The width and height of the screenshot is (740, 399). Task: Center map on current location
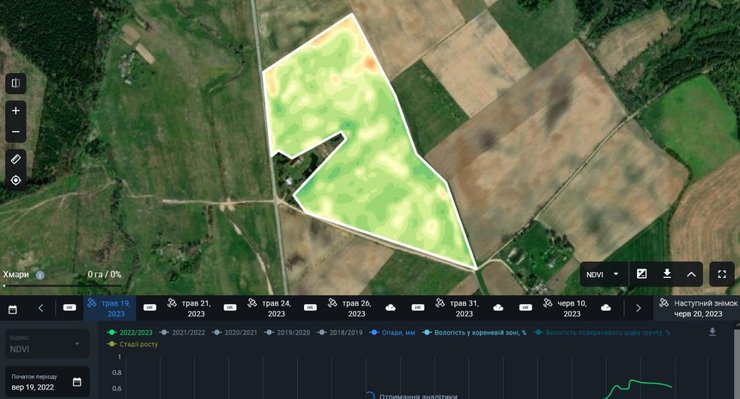(16, 180)
